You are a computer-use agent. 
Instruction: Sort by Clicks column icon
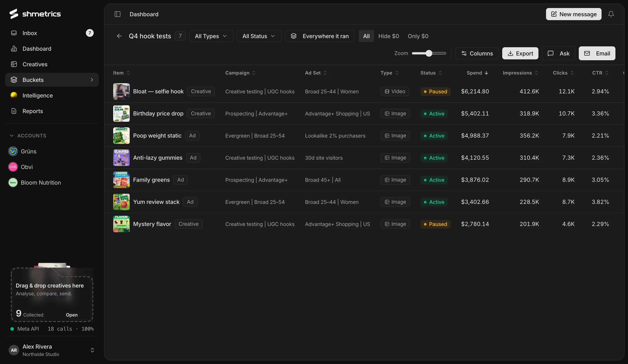coord(572,73)
